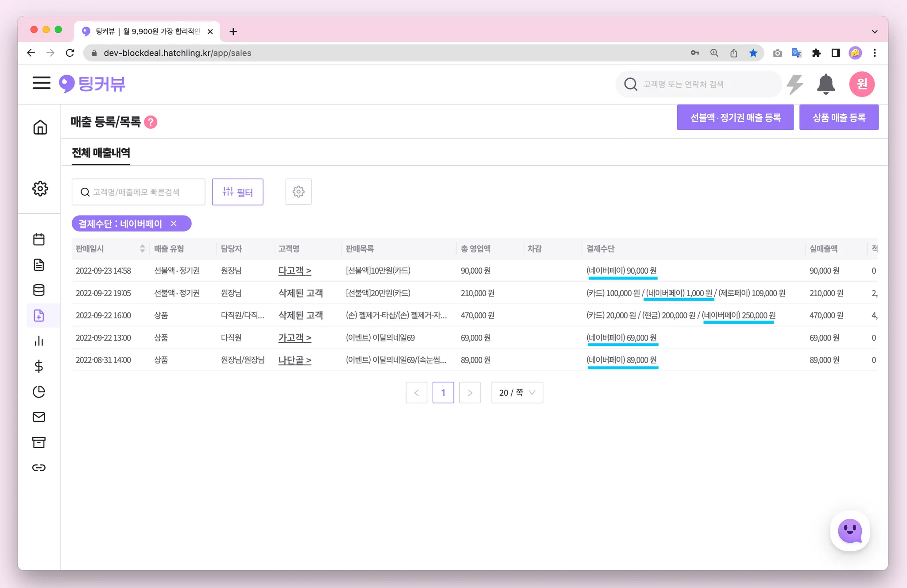The height and width of the screenshot is (588, 907).
Task: Click help question mark next to title
Action: 151,122
